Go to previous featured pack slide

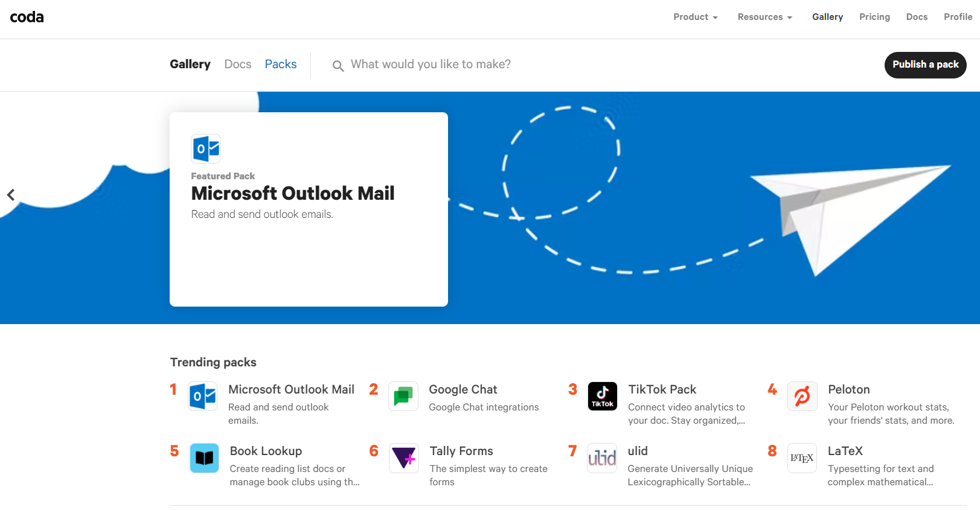(11, 195)
